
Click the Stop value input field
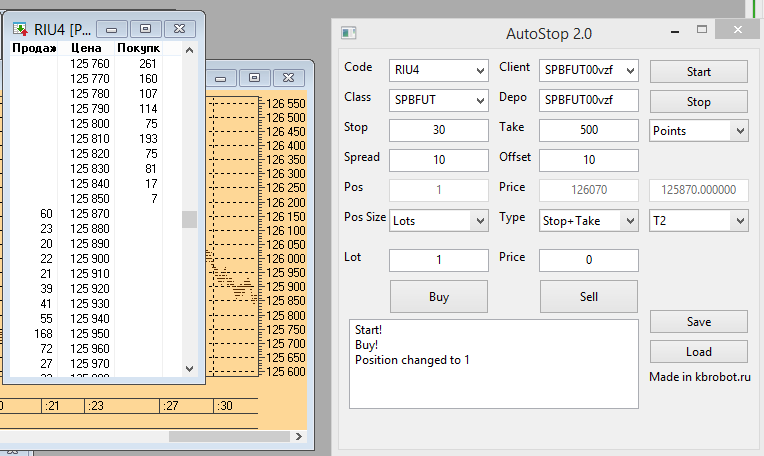437,131
